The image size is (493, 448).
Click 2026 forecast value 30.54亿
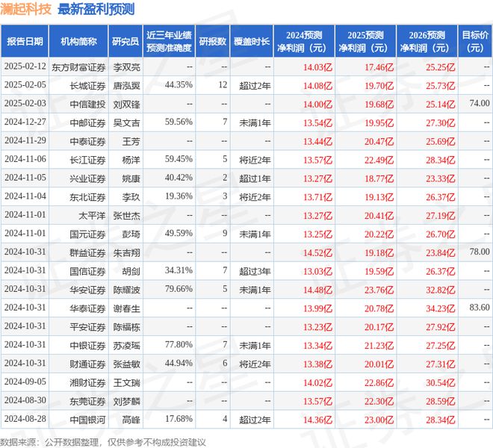point(441,382)
